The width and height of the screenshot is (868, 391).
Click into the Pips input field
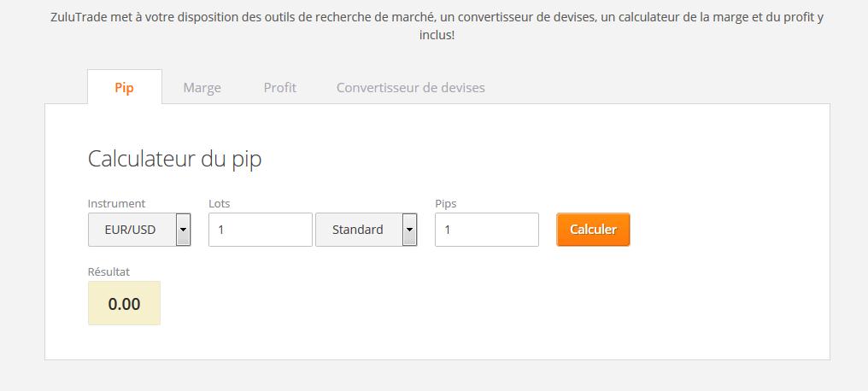(486, 230)
